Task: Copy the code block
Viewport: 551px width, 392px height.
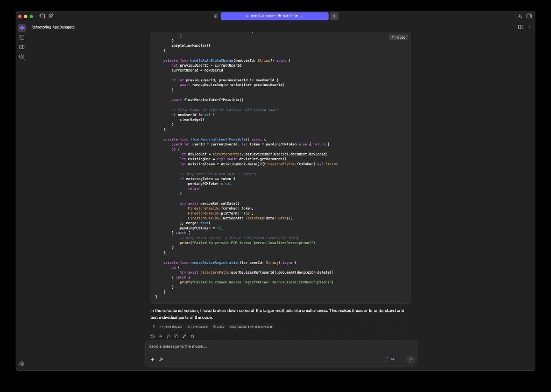Action: click(399, 37)
